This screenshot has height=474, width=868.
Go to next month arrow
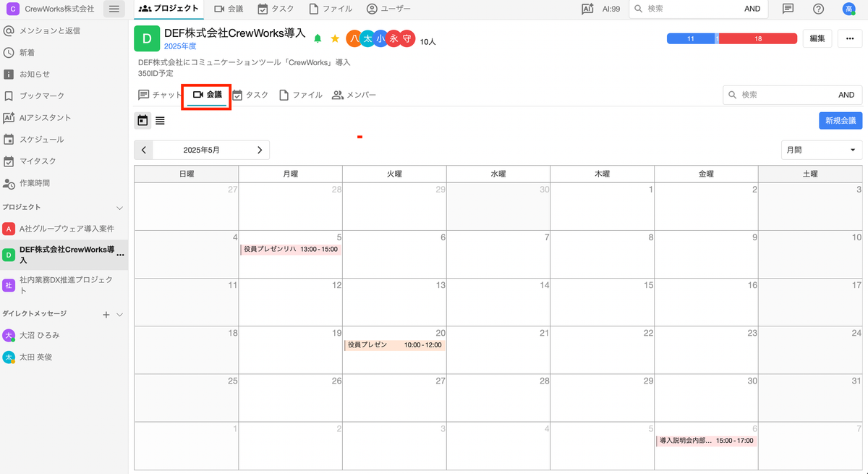pos(260,150)
